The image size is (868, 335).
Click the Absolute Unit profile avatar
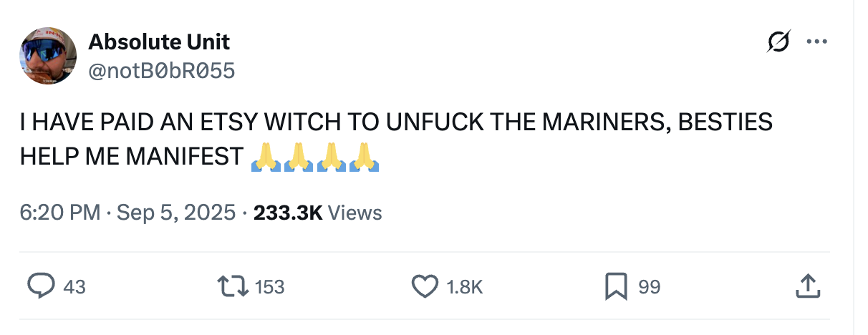48,56
